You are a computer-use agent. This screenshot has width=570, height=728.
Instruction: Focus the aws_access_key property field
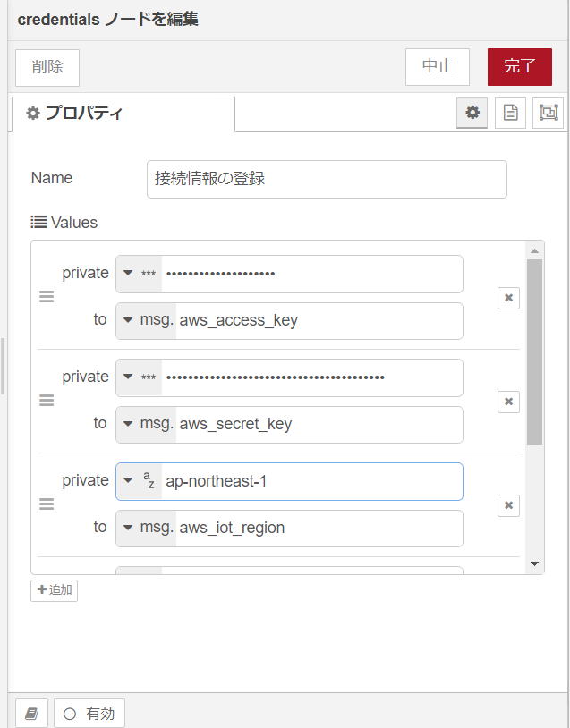319,320
